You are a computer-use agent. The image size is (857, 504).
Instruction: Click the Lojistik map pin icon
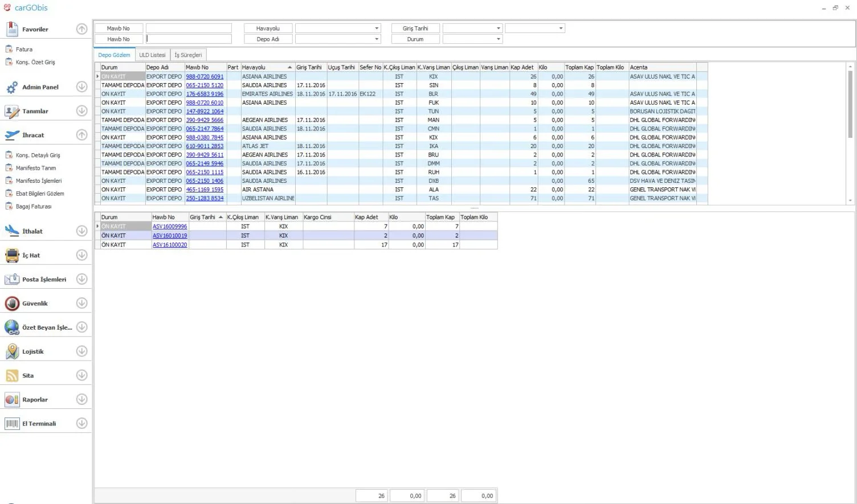(12, 351)
